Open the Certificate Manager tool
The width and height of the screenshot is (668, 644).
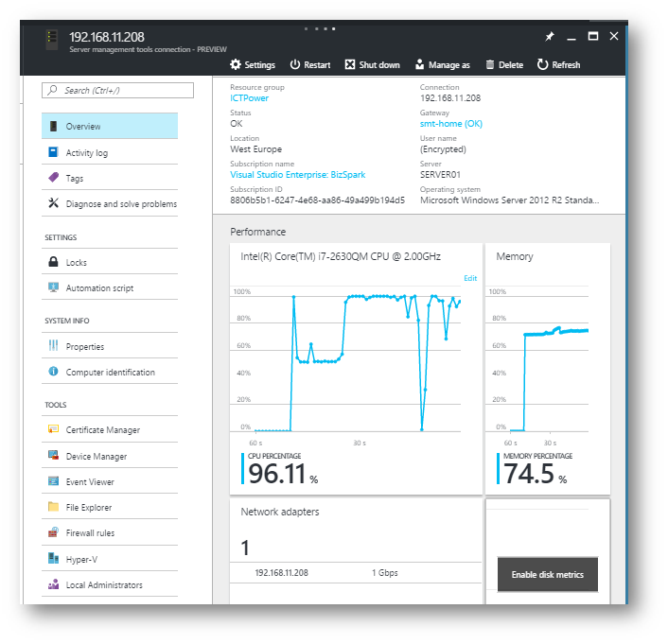coord(102,430)
